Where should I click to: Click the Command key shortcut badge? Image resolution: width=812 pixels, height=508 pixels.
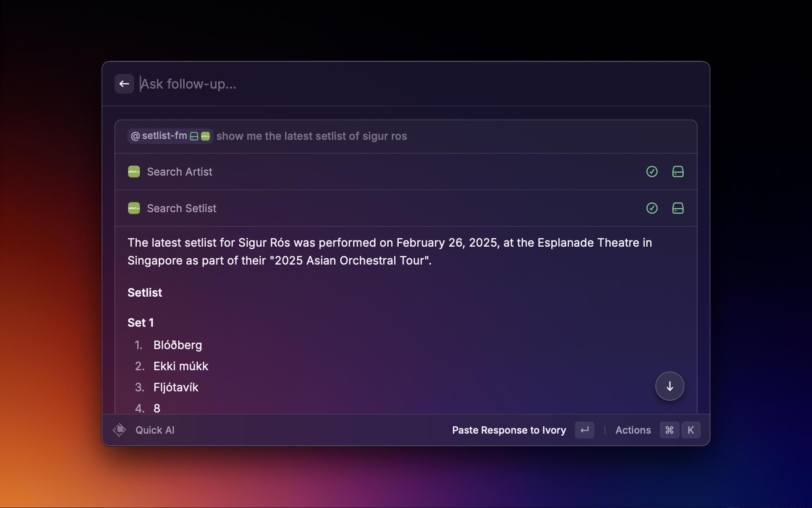click(669, 430)
